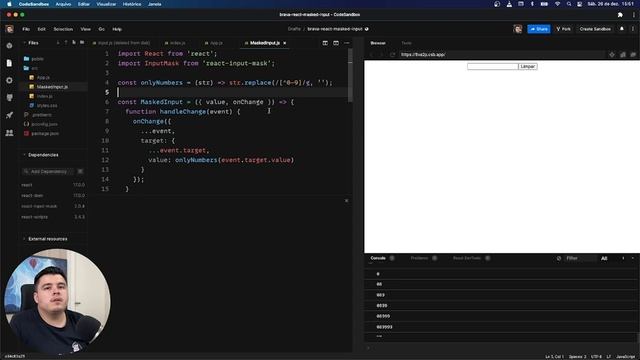The height and width of the screenshot is (360, 640).
Task: Open the Explorer files icon in sidebar
Action: (9, 63)
